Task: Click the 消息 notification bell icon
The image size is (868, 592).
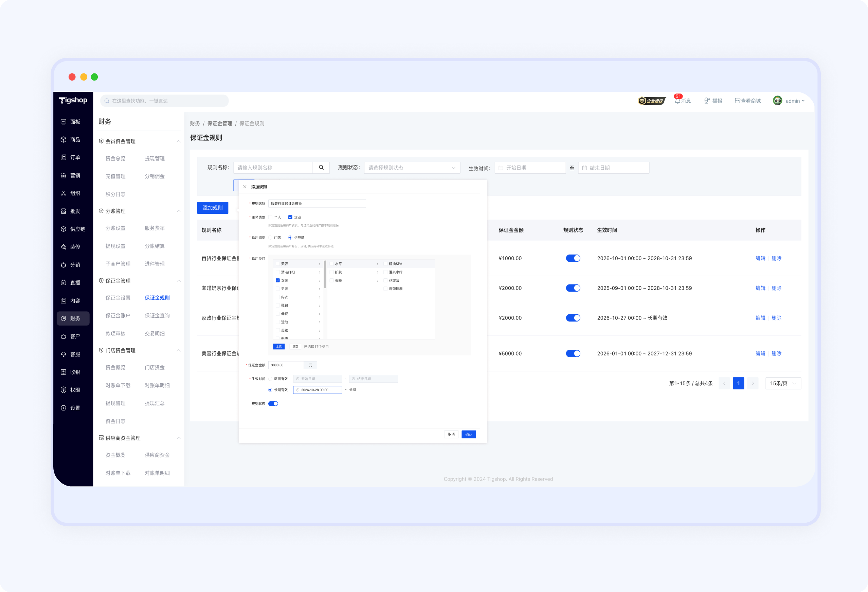Action: tap(677, 101)
